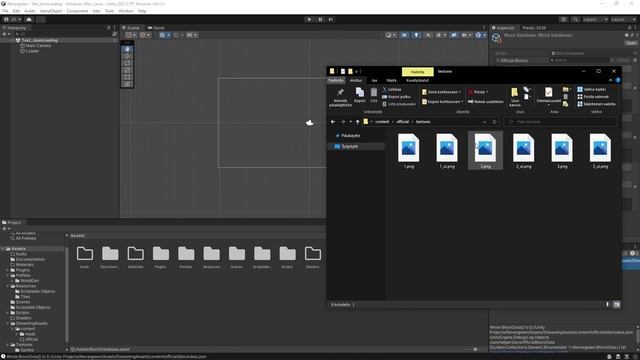The image size is (640, 360).
Task: Open the Unity cloud services icon
Action: coord(29,19)
